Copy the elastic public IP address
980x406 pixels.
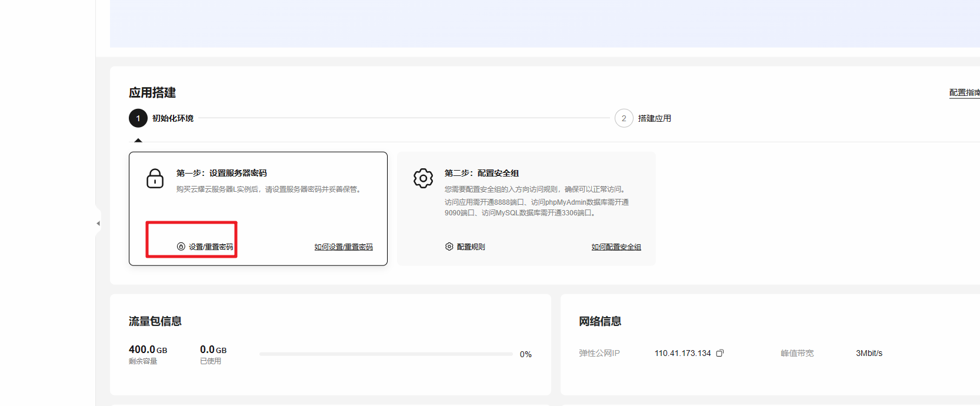coord(719,353)
